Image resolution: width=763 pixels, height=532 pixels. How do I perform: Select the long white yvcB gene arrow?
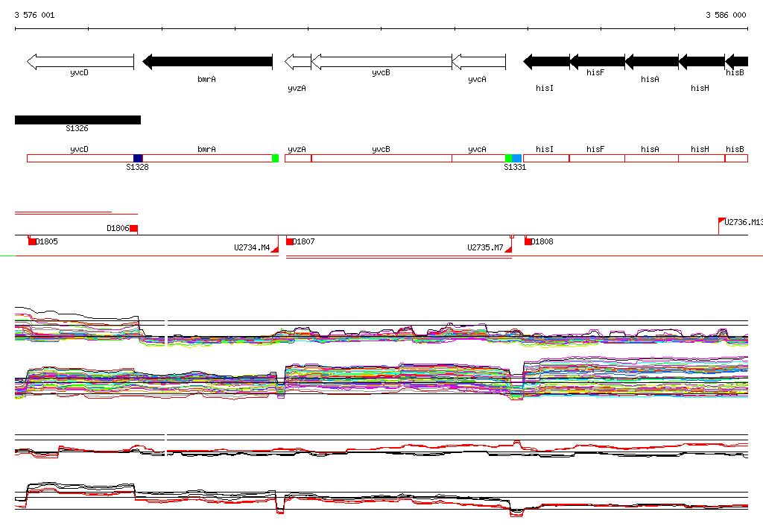click(x=381, y=62)
